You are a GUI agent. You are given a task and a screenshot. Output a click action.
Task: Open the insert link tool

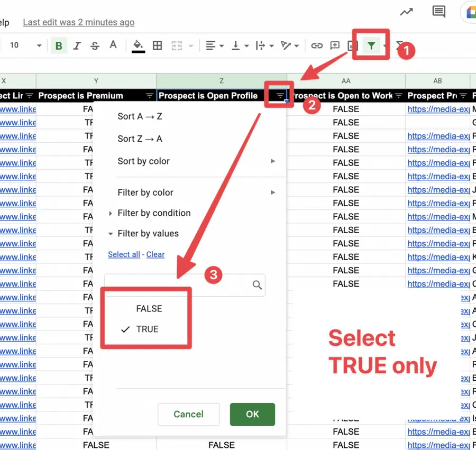tap(317, 45)
